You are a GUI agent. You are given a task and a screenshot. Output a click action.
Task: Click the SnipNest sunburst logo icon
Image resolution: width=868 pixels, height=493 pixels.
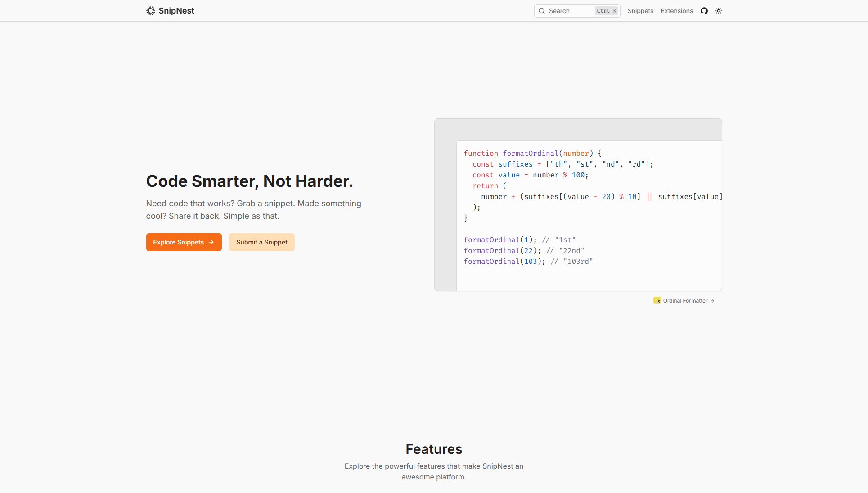[150, 11]
